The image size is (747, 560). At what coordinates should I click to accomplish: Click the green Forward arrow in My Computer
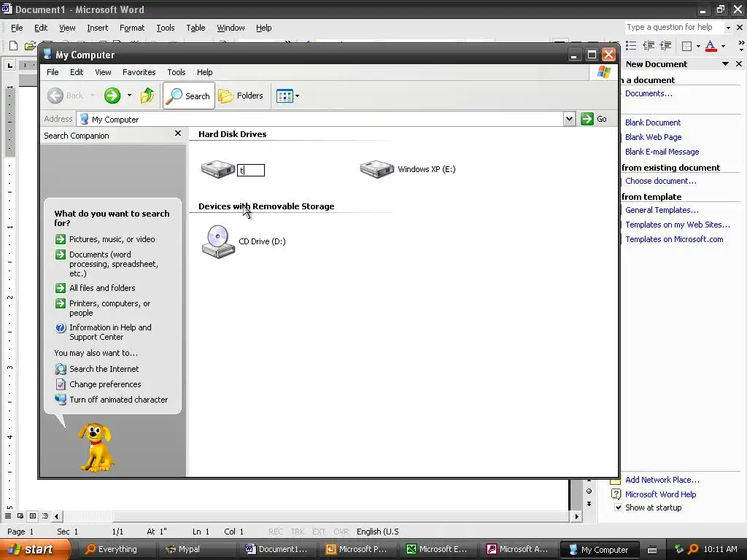click(x=112, y=96)
